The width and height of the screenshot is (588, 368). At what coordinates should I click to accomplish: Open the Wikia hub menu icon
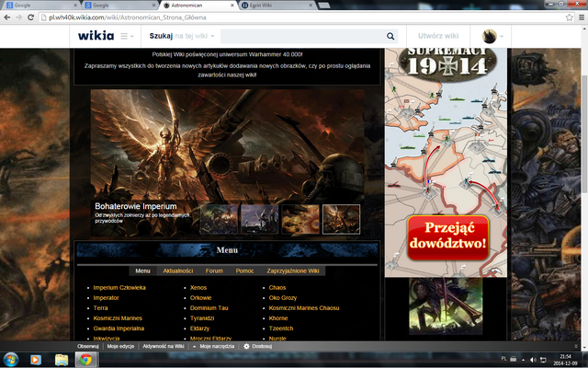pos(127,36)
